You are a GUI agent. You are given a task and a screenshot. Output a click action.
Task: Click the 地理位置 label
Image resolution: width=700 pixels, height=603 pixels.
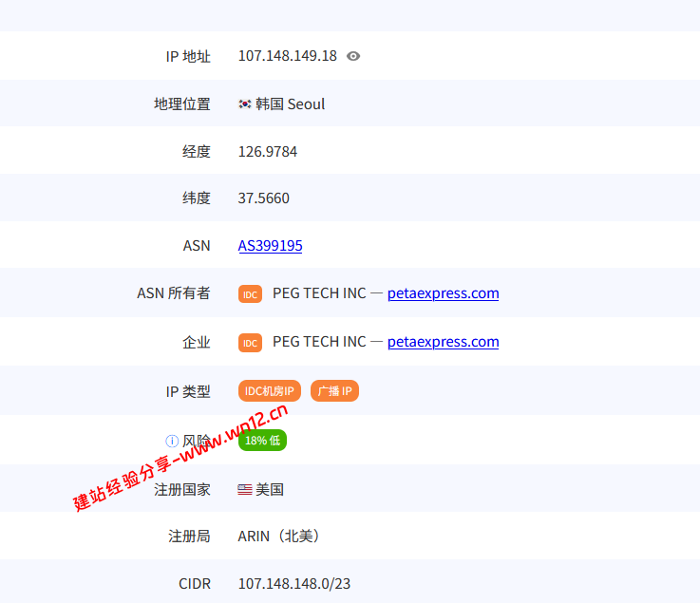(182, 104)
